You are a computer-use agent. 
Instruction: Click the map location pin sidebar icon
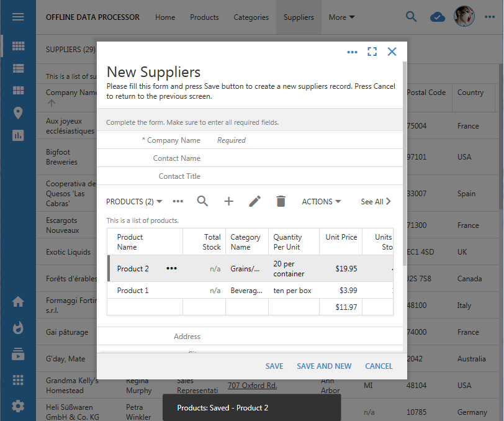pyautogui.click(x=18, y=113)
